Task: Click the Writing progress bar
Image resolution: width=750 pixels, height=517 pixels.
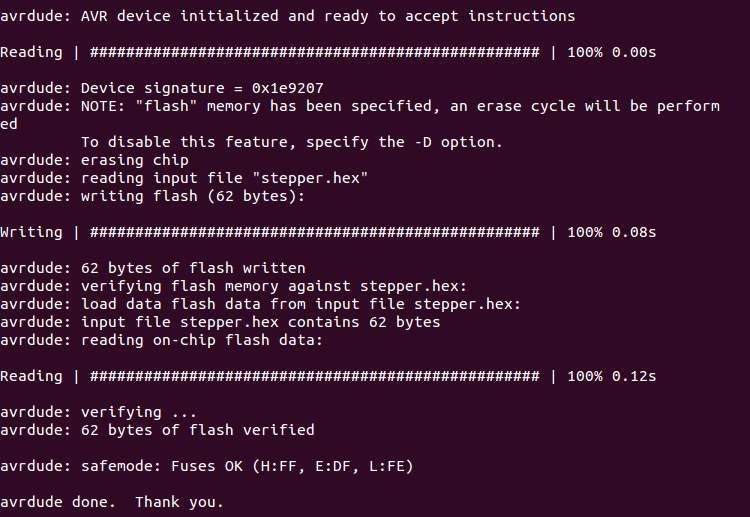Action: 315,232
